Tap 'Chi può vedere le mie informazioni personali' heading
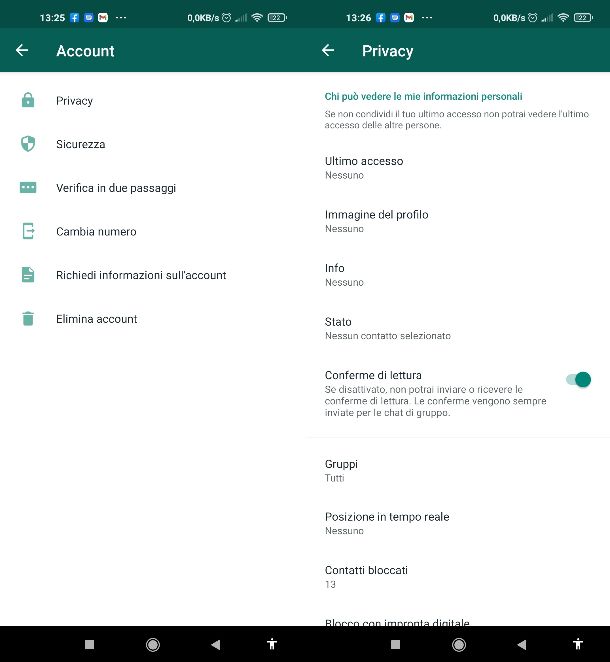The height and width of the screenshot is (662, 610). click(423, 96)
